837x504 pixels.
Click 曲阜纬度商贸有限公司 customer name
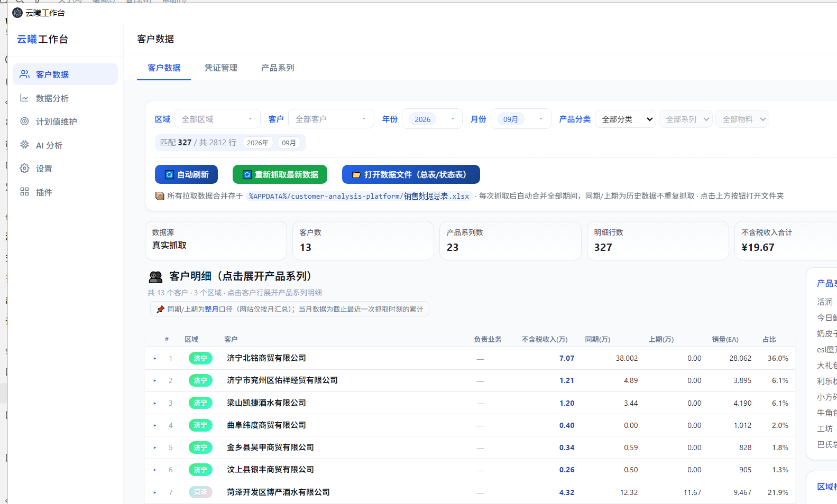click(x=266, y=425)
